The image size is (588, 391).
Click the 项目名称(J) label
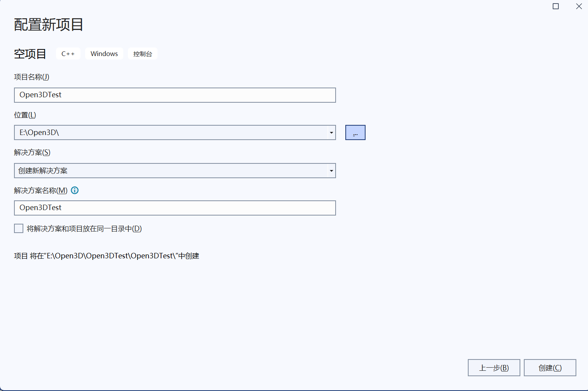click(x=31, y=77)
